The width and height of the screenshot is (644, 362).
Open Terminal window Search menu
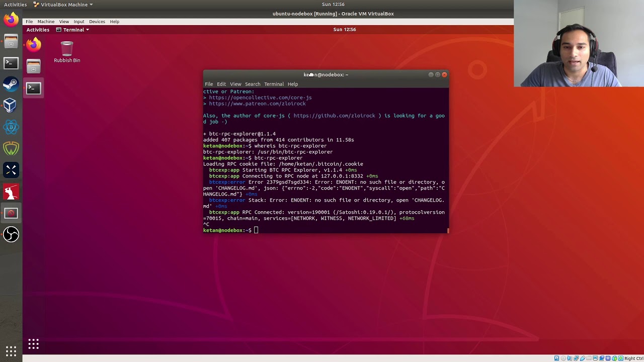click(253, 84)
